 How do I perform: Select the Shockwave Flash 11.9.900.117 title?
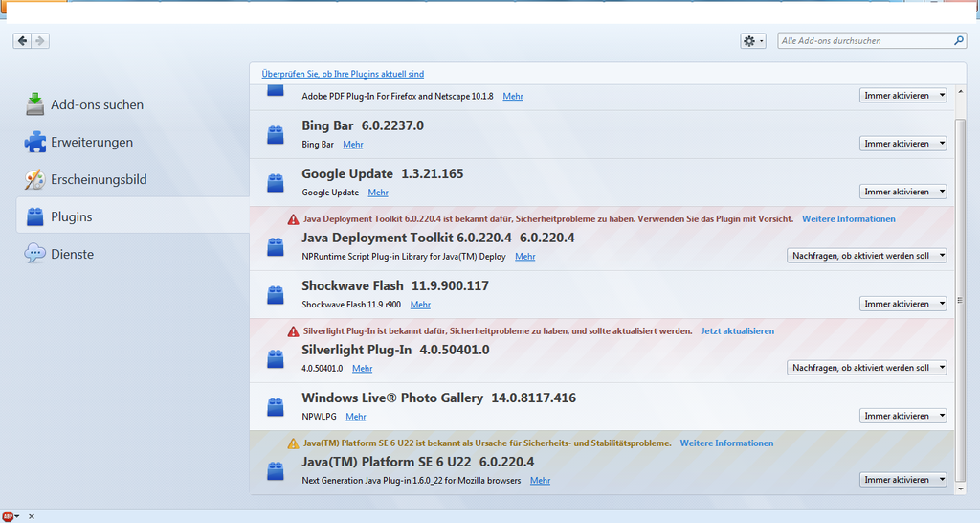pos(395,285)
